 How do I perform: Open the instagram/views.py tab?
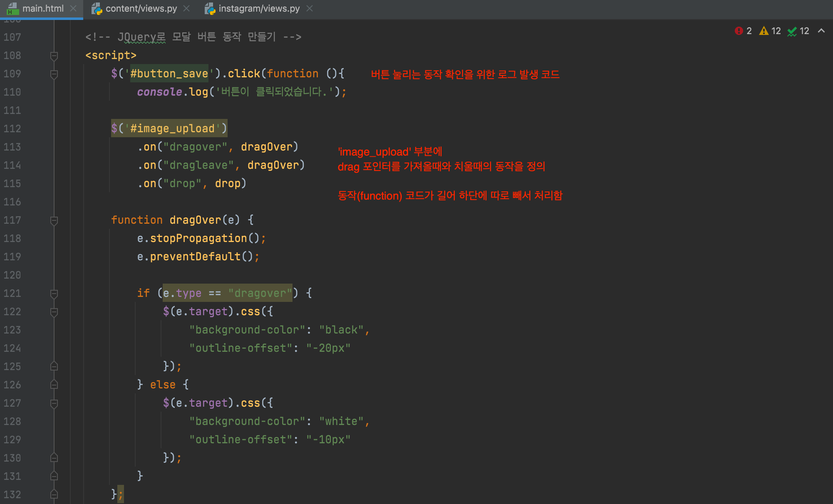[259, 8]
